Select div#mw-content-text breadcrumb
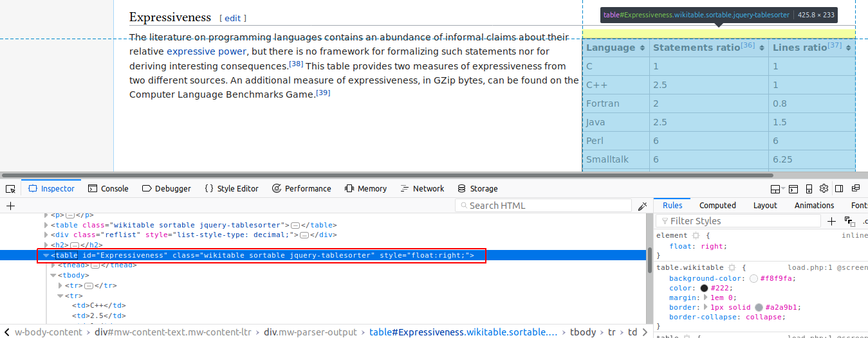The width and height of the screenshot is (868, 338). (x=172, y=332)
